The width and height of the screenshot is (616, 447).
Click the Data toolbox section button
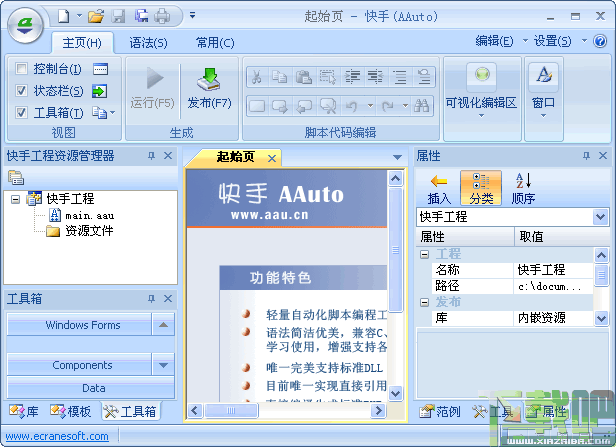(91, 388)
